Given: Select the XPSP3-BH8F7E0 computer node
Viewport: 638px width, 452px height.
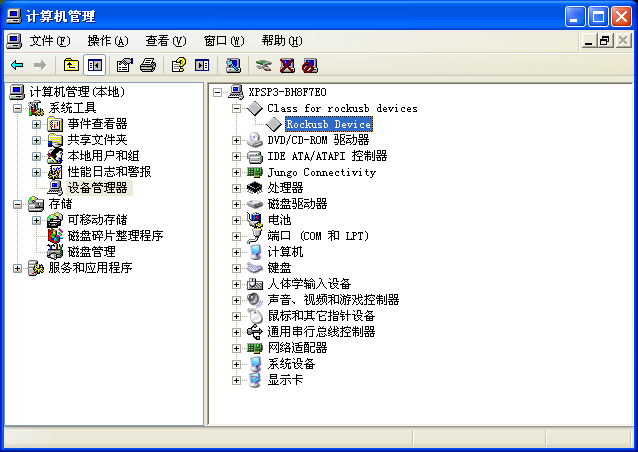Looking at the screenshot, I should click(287, 92).
